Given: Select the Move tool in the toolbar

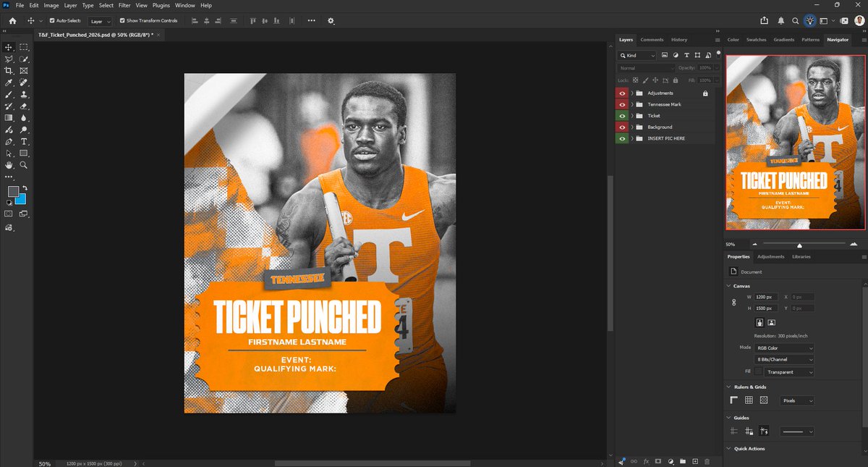Looking at the screenshot, I should point(9,47).
